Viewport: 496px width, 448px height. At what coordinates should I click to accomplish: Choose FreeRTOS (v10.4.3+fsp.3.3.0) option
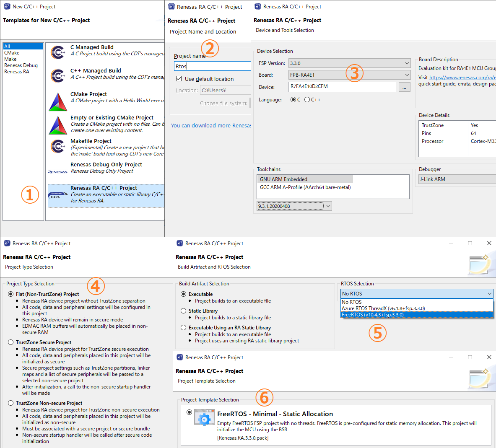coord(417,315)
